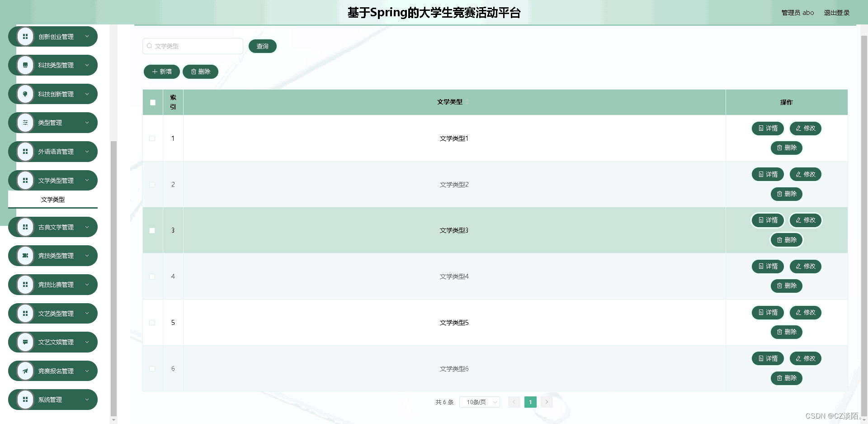
Task: Click the paper-plane icon beside 竞赛报名管理
Action: click(x=25, y=371)
